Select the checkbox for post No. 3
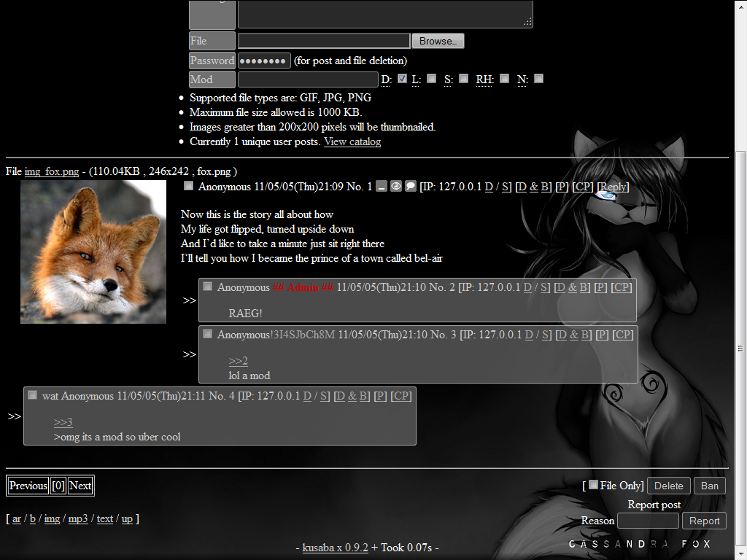747x560 pixels. (208, 334)
